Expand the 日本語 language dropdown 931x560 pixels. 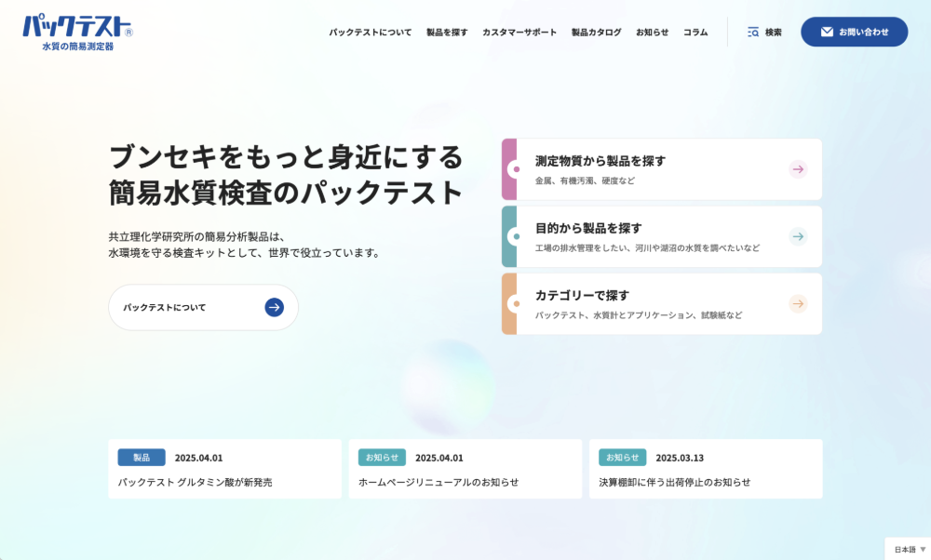click(910, 550)
